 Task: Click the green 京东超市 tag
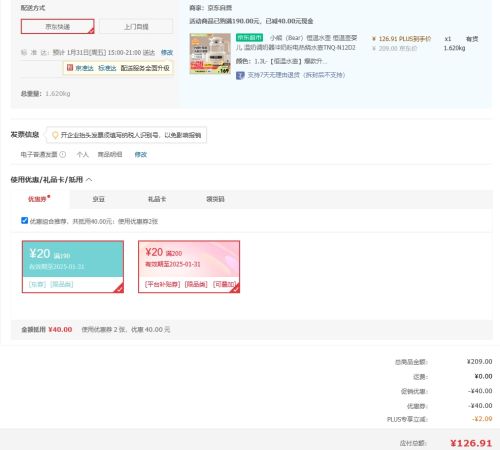pyautogui.click(x=249, y=38)
